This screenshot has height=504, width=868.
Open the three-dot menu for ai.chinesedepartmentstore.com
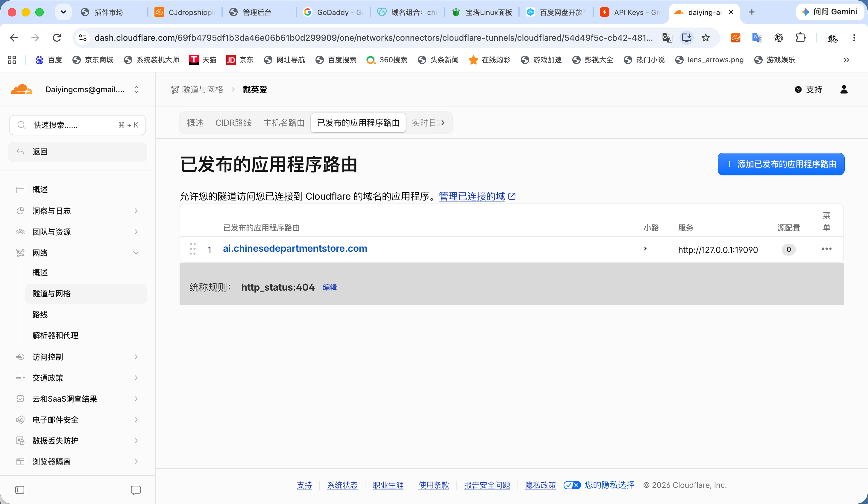[826, 249]
